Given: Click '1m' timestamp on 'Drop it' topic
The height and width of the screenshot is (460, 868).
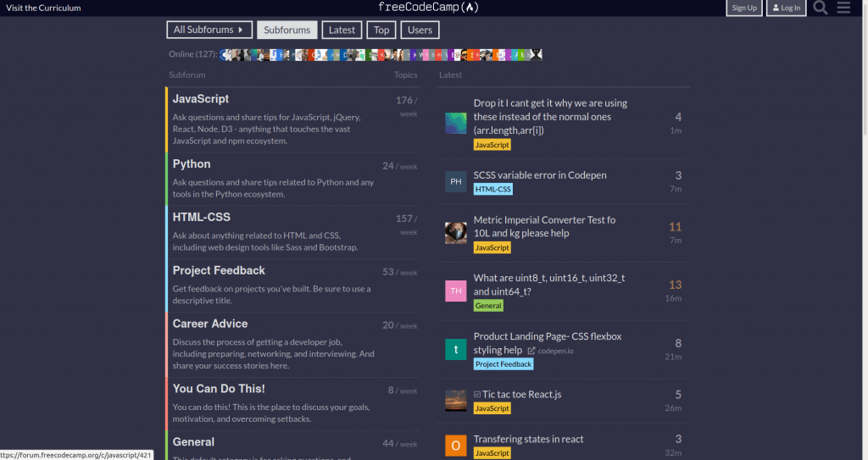Looking at the screenshot, I should click(x=676, y=130).
